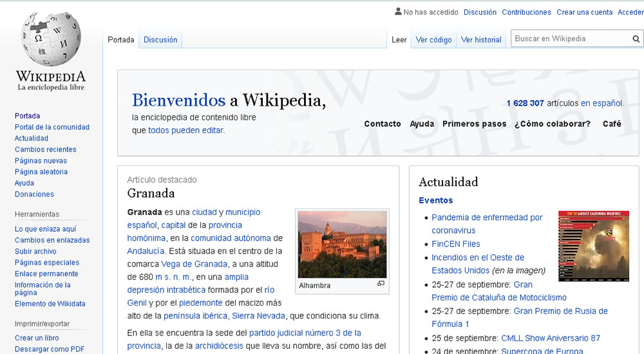Open the Discusión link in the user bar

pyautogui.click(x=480, y=12)
